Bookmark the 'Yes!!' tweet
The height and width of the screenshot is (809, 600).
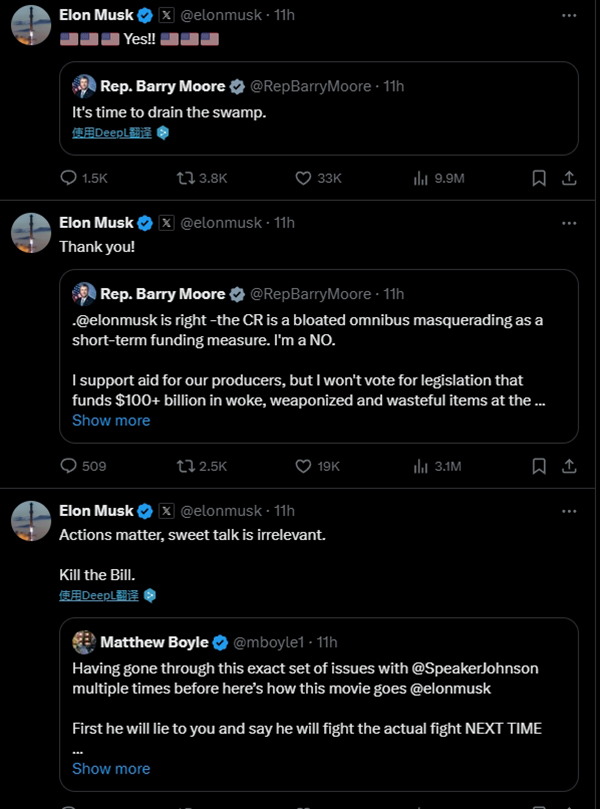[x=538, y=178]
